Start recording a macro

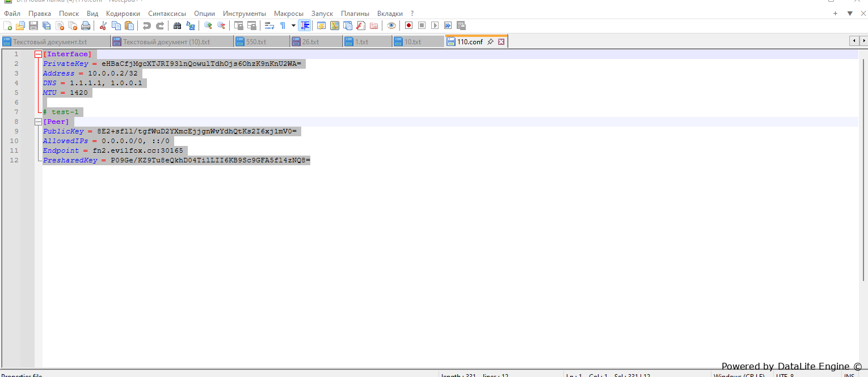(408, 26)
